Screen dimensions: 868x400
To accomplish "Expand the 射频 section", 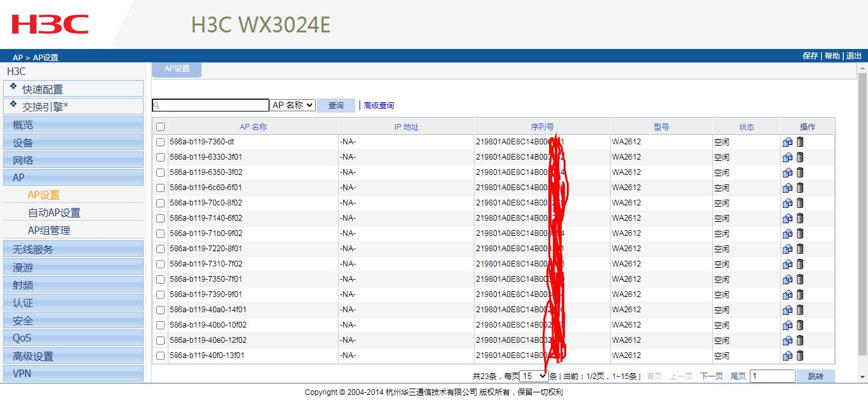I will pos(74,285).
